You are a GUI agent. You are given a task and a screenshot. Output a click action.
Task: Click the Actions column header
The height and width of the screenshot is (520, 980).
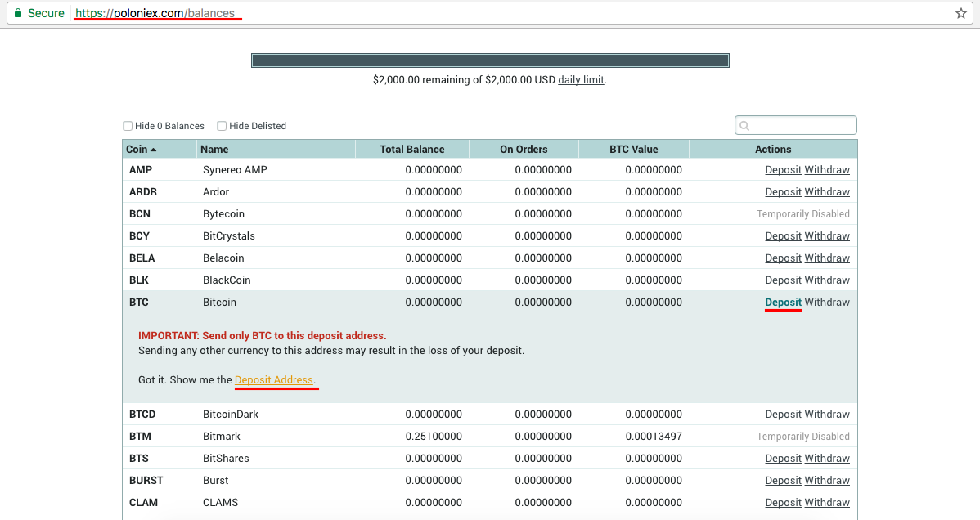coord(773,150)
